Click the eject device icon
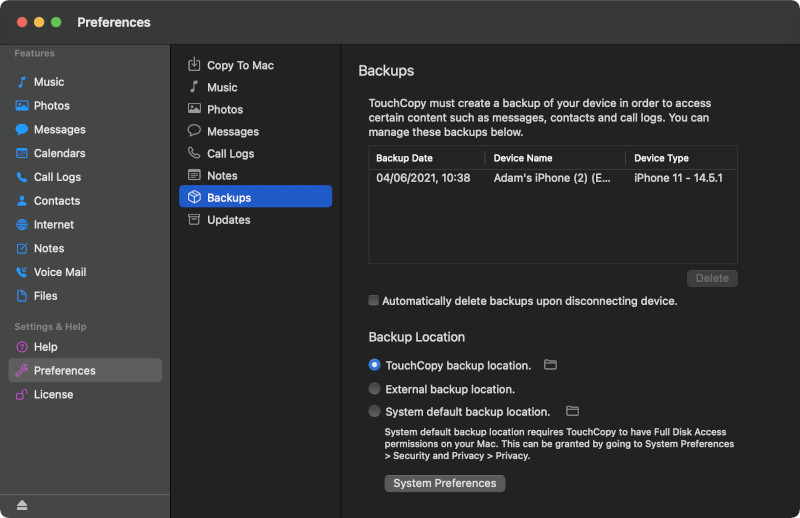 pos(22,505)
